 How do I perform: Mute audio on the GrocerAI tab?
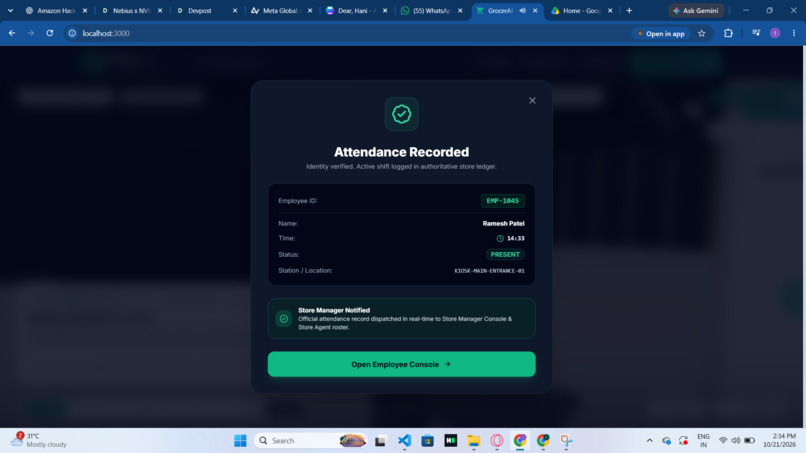pyautogui.click(x=522, y=10)
